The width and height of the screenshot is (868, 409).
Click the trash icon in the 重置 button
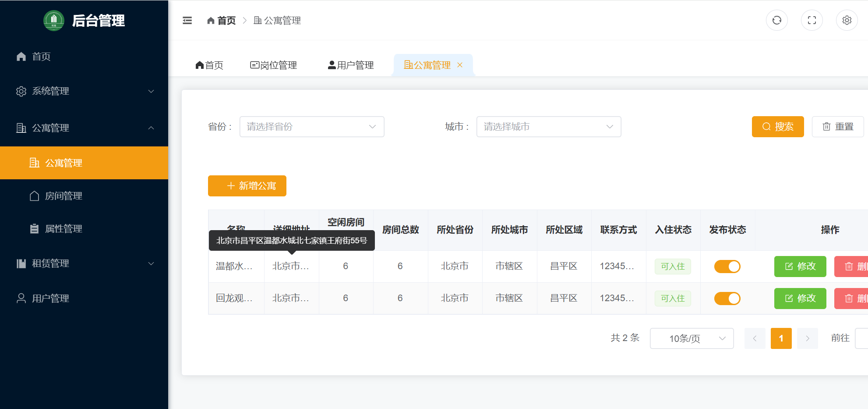point(826,127)
